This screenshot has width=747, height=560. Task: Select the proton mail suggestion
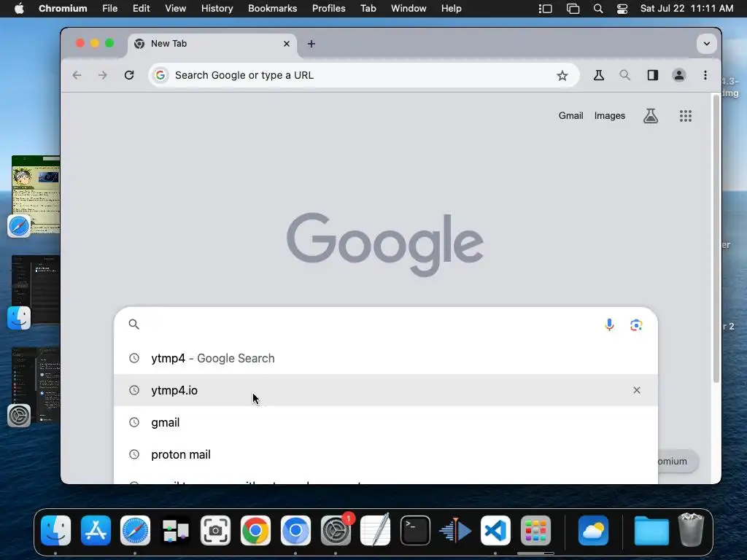click(x=386, y=454)
